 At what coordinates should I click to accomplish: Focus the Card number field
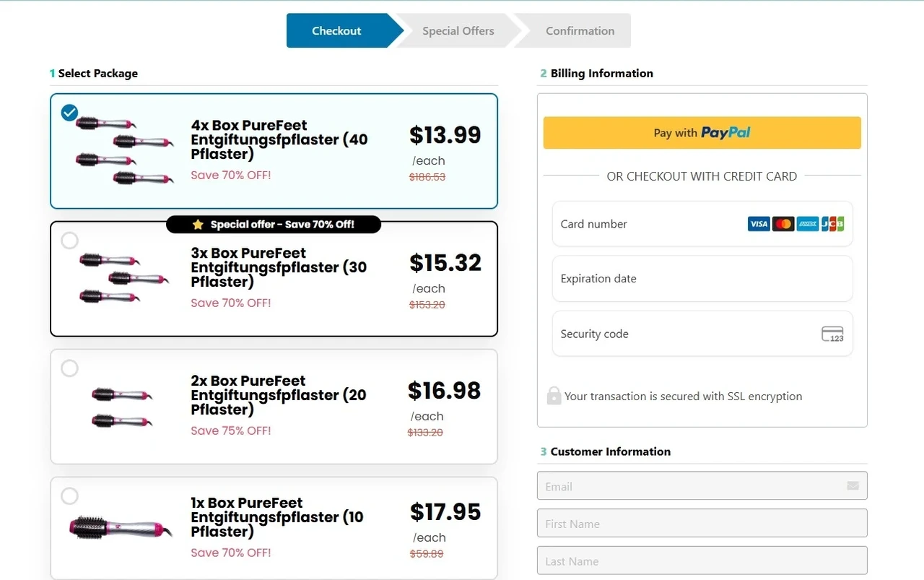[x=702, y=224]
